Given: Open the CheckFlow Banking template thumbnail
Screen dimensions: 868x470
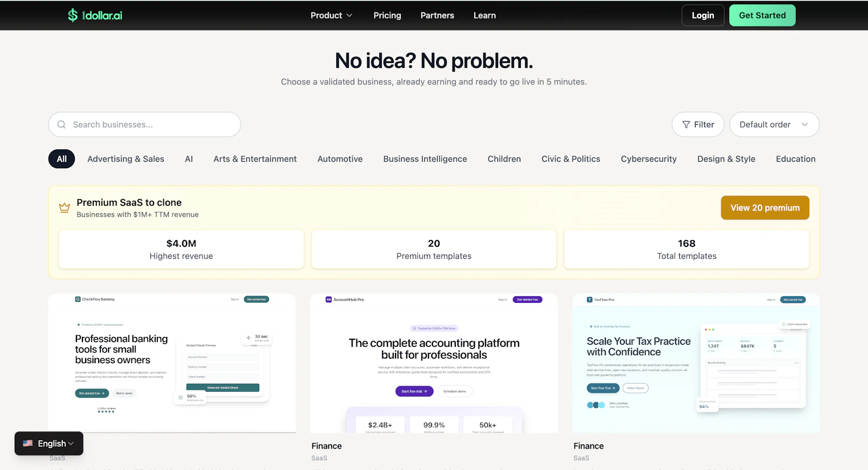Looking at the screenshot, I should [172, 363].
